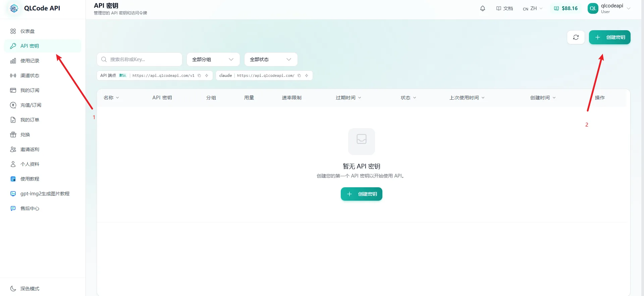Click the 搜索名称或Key search field
This screenshot has width=644, height=296.
(x=140, y=59)
